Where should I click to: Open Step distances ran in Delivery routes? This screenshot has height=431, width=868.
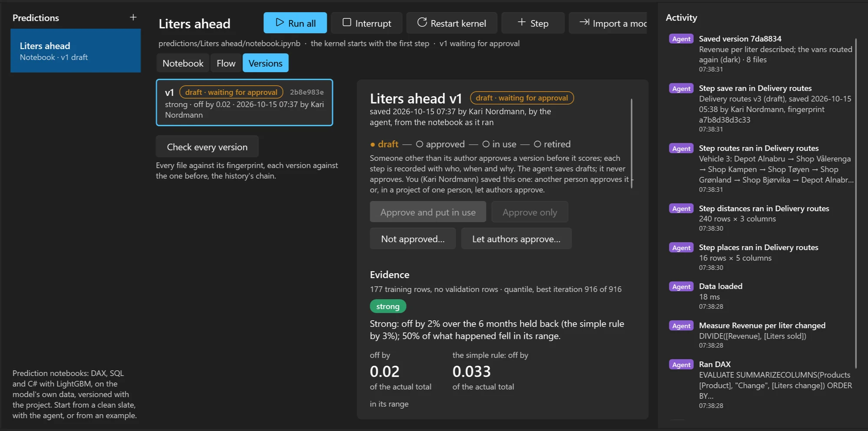coord(762,218)
